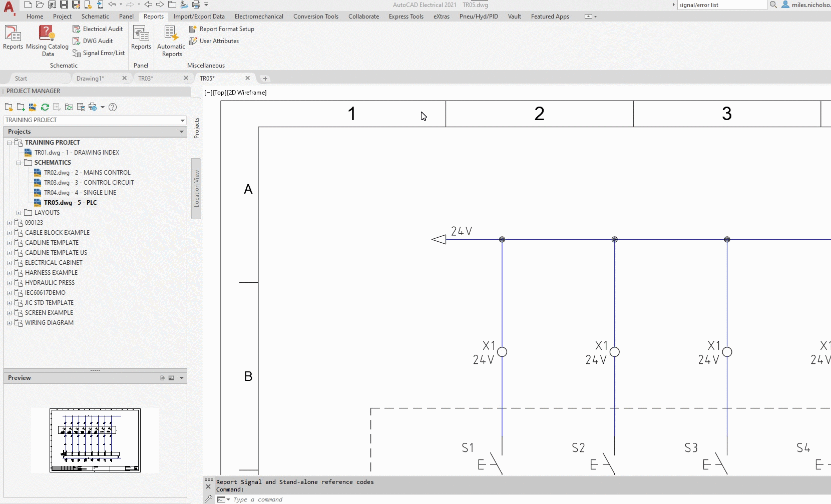The height and width of the screenshot is (504, 831).
Task: Click search magnifier icon in title bar
Action: point(773,5)
